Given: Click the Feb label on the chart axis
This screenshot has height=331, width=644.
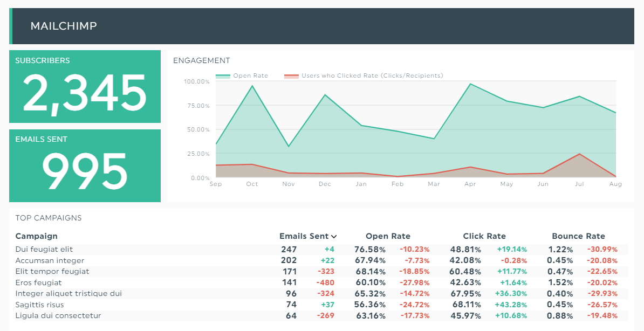Looking at the screenshot, I should 398,184.
